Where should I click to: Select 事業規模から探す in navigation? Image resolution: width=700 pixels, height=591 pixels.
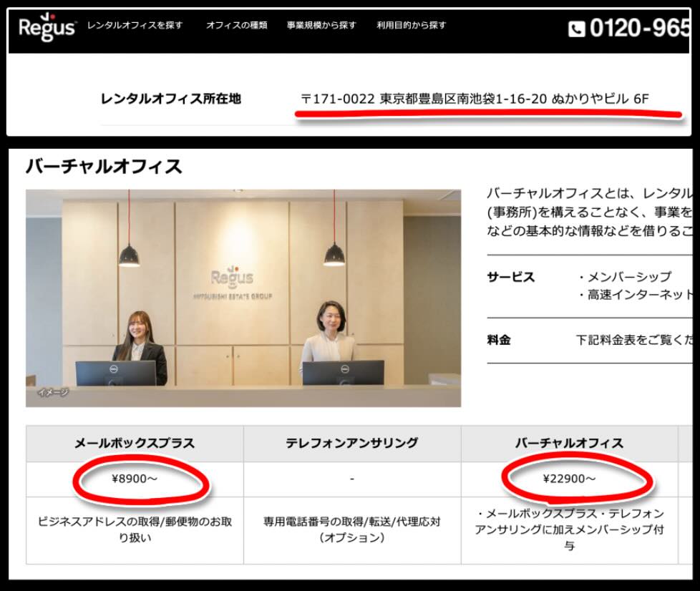coord(321,25)
